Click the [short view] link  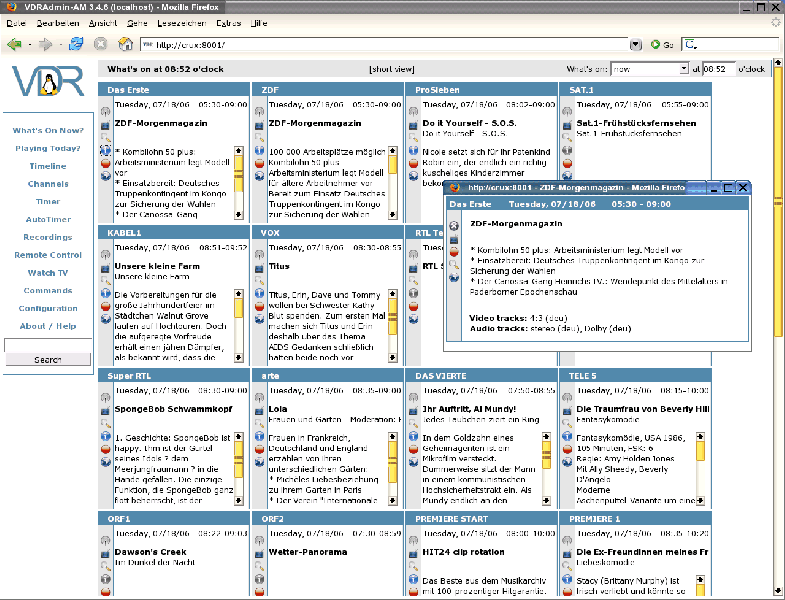391,70
